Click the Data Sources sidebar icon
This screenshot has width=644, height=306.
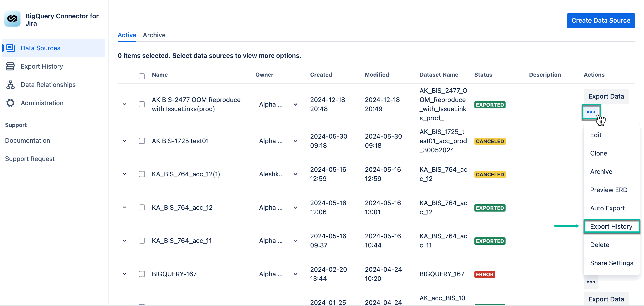pyautogui.click(x=11, y=48)
